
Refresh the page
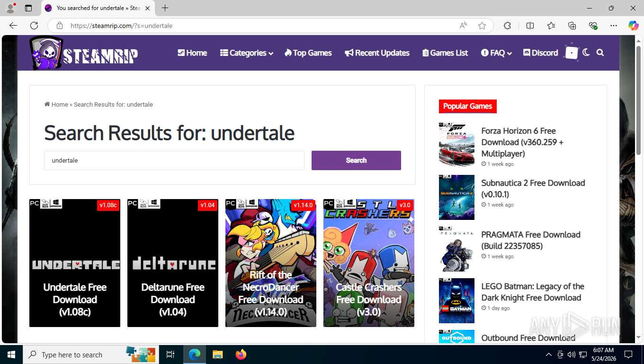point(34,26)
